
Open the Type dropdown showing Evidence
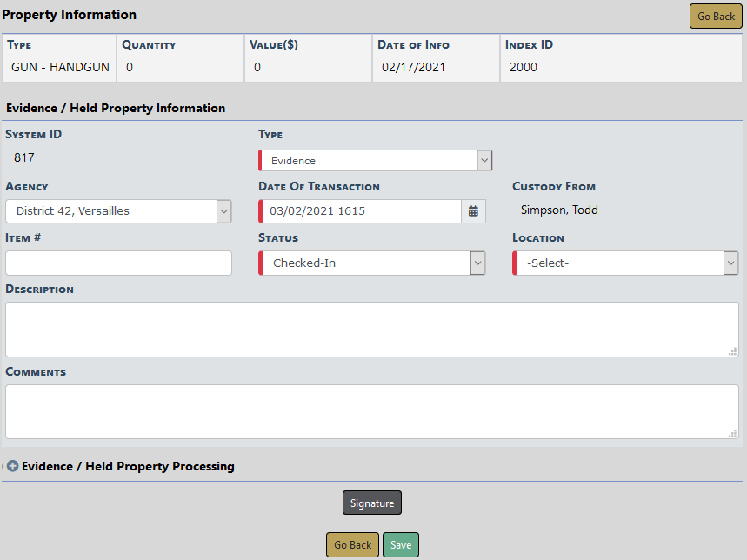pyautogui.click(x=376, y=161)
